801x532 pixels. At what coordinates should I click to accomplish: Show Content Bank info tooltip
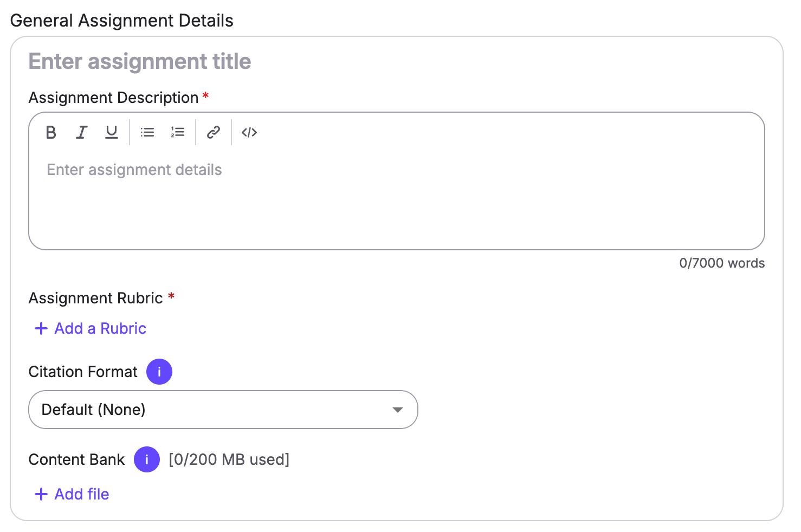click(147, 459)
